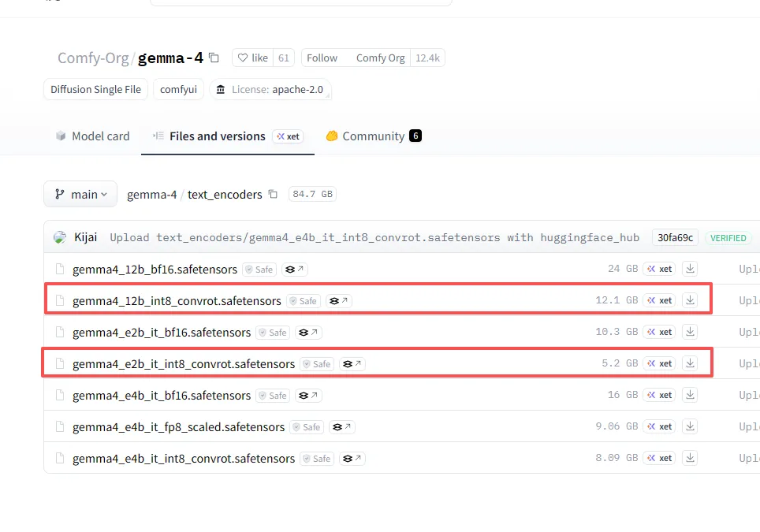This screenshot has width=760, height=532.
Task: Open Kijai's user profile
Action: click(85, 237)
